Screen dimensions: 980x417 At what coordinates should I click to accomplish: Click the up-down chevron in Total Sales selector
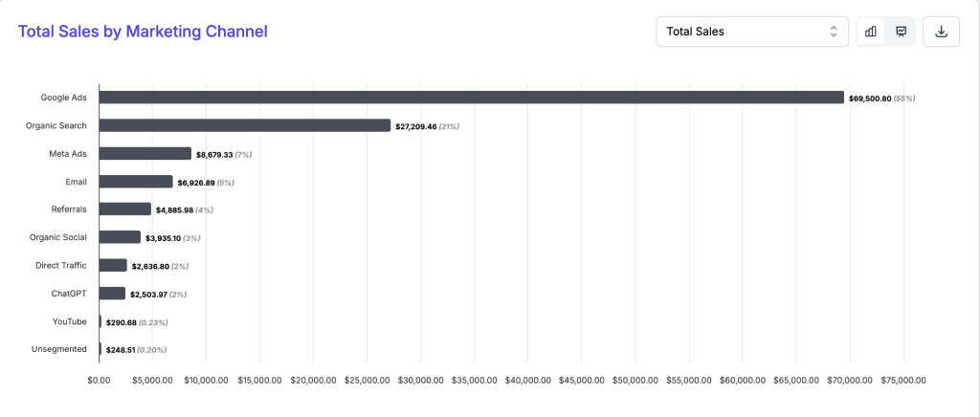tap(833, 32)
